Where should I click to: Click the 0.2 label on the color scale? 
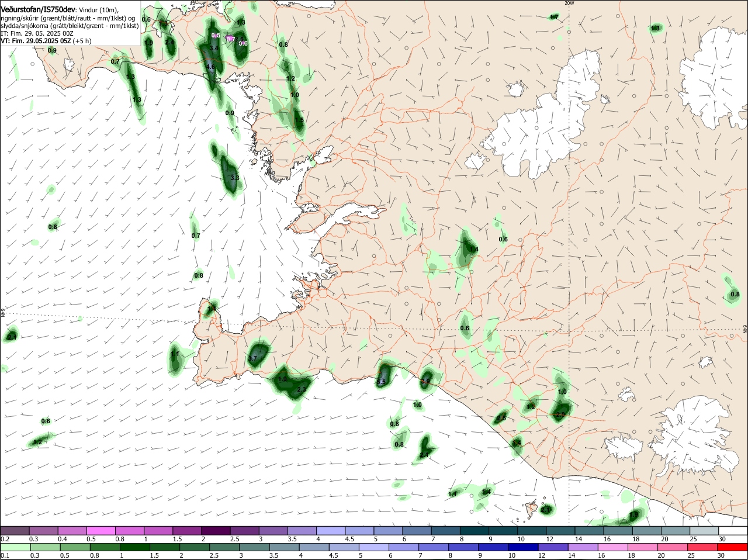pos(5,539)
